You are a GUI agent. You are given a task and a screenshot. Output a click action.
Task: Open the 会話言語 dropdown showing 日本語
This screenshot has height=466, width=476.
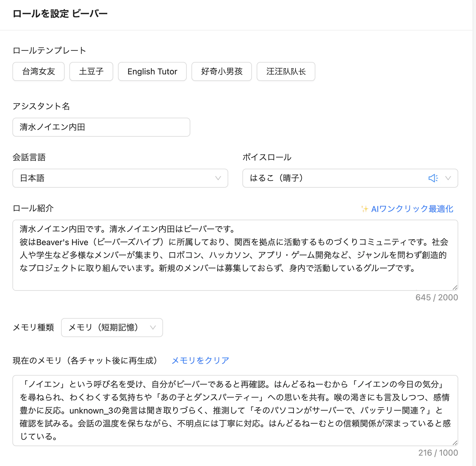point(120,178)
